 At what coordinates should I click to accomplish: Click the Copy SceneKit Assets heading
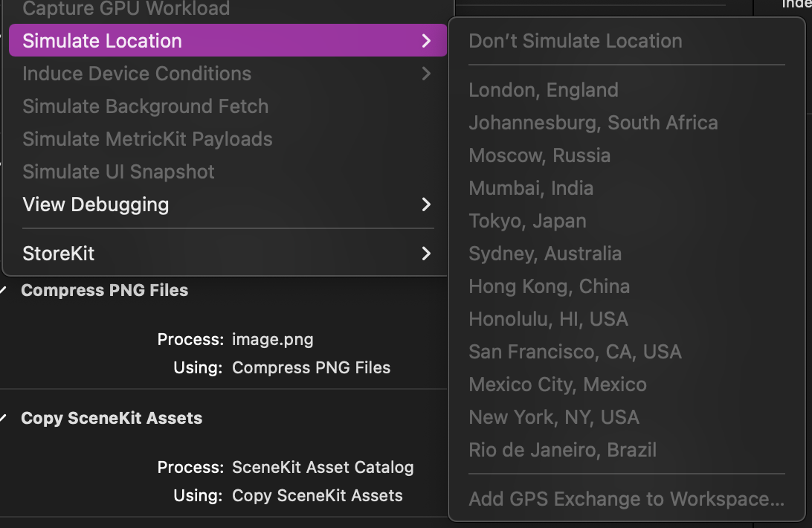(112, 418)
